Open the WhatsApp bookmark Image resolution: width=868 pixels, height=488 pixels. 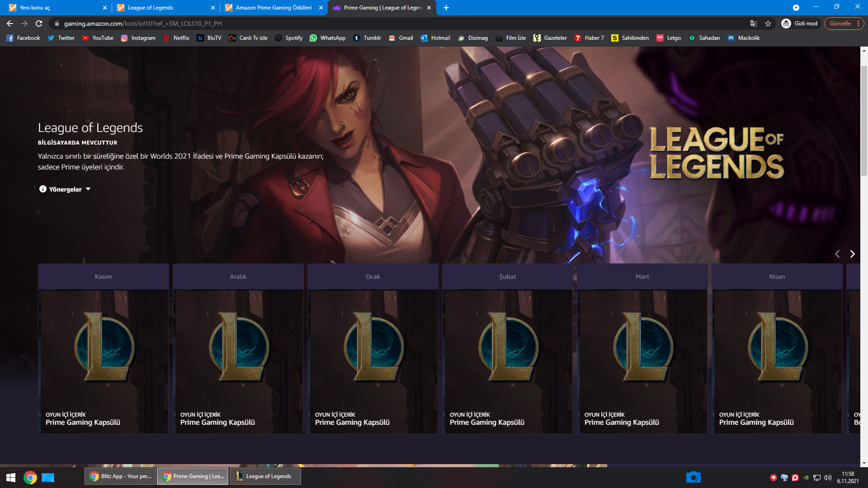tap(328, 38)
